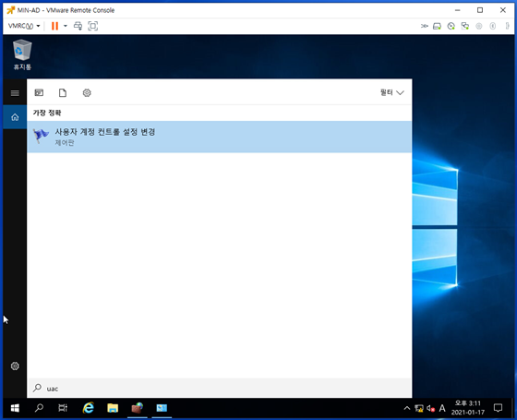The height and width of the screenshot is (420, 517).
Task: Show hidden tray icons chevron
Action: pos(407,408)
